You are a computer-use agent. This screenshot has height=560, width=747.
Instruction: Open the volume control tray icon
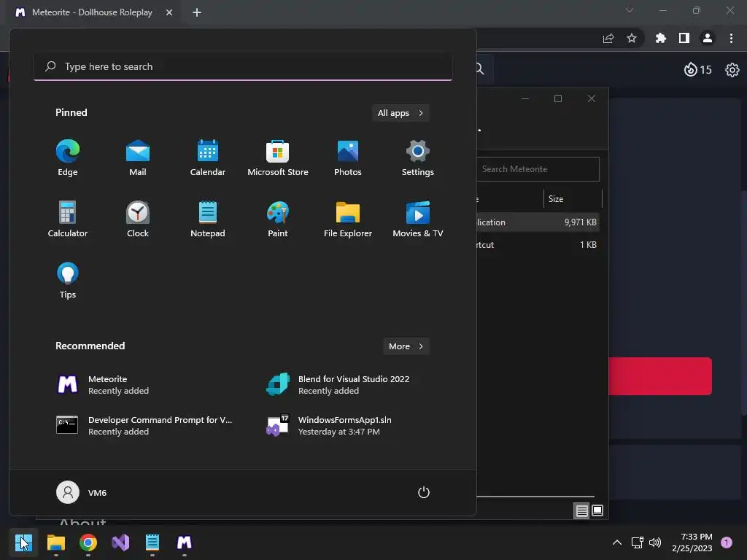pyautogui.click(x=655, y=542)
